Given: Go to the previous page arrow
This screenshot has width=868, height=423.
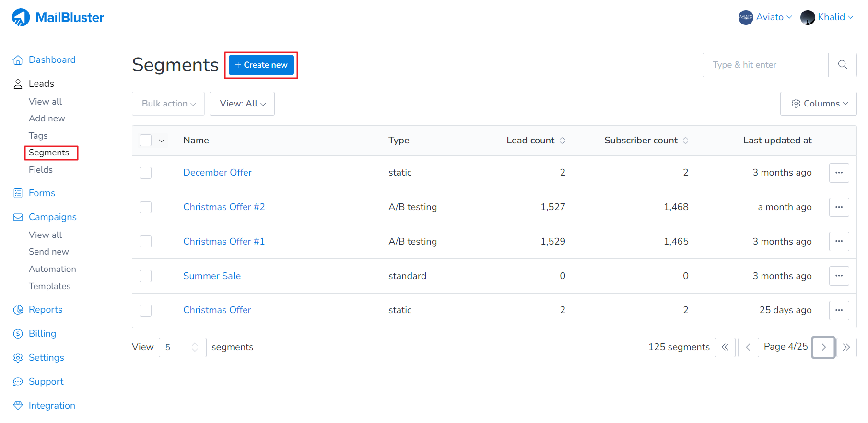Looking at the screenshot, I should pos(748,347).
